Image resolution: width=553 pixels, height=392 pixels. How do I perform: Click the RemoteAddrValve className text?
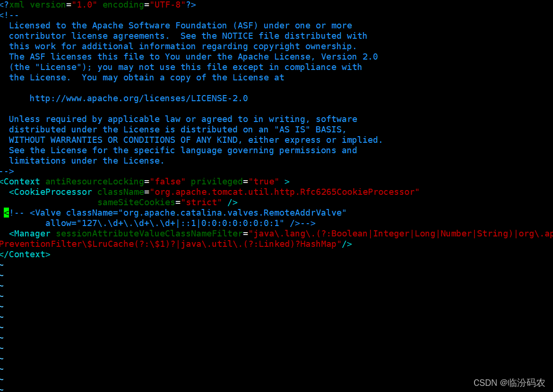click(x=233, y=213)
